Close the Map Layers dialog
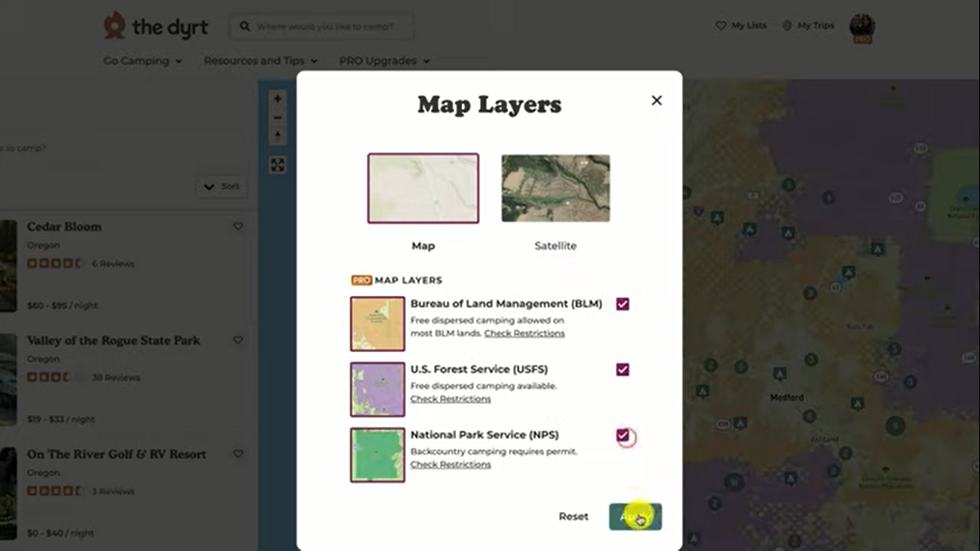The height and width of the screenshot is (551, 980). coord(656,100)
